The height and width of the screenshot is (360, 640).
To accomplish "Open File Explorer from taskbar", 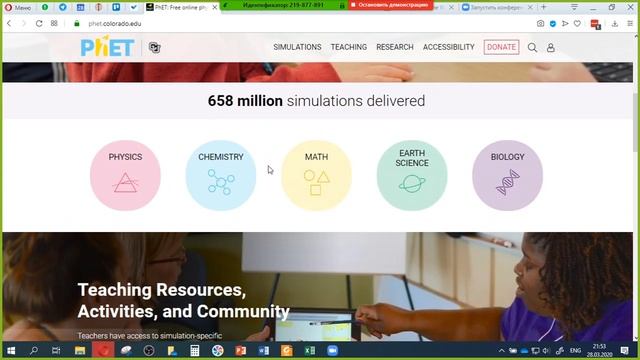I will tap(80, 351).
